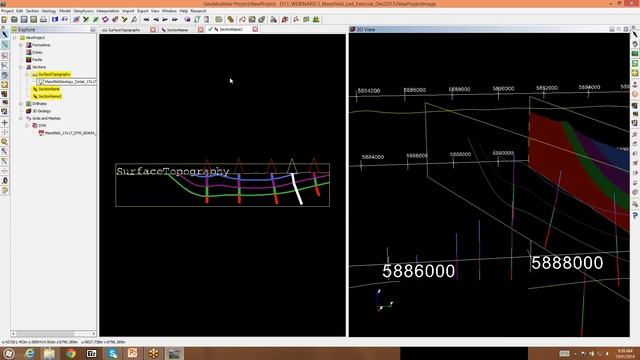Close the SurfaceTopography tab

coord(153,30)
